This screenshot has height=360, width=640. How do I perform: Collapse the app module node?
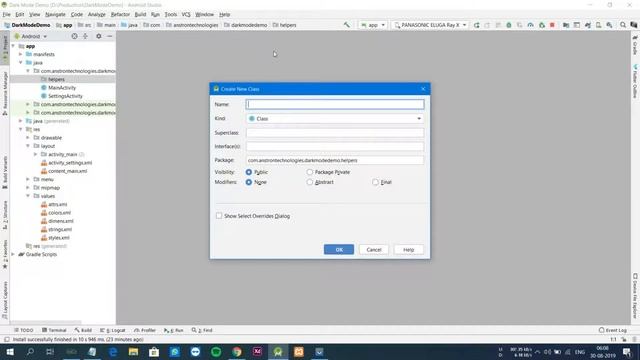click(13, 46)
